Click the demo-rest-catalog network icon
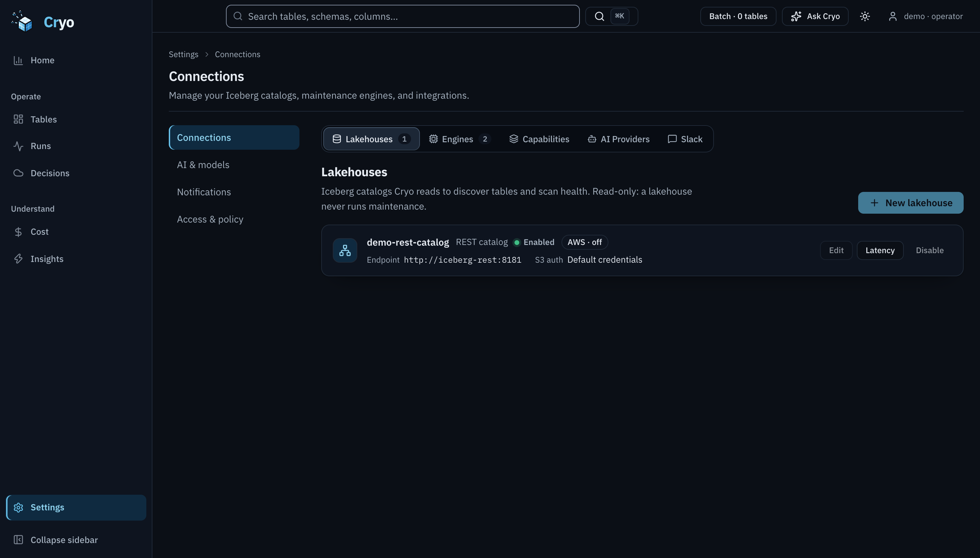The image size is (980, 558). 345,250
